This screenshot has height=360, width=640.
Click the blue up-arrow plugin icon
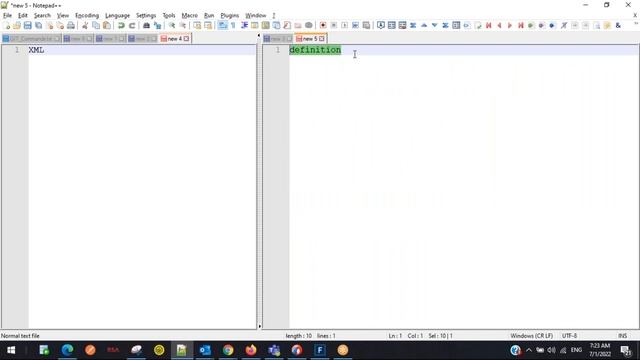pos(424,25)
